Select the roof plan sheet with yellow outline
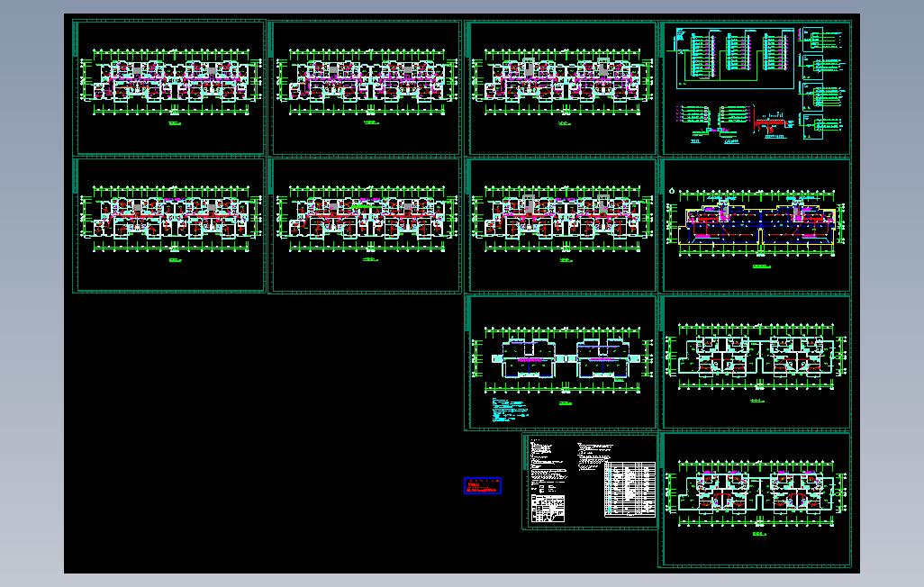 tap(755, 225)
